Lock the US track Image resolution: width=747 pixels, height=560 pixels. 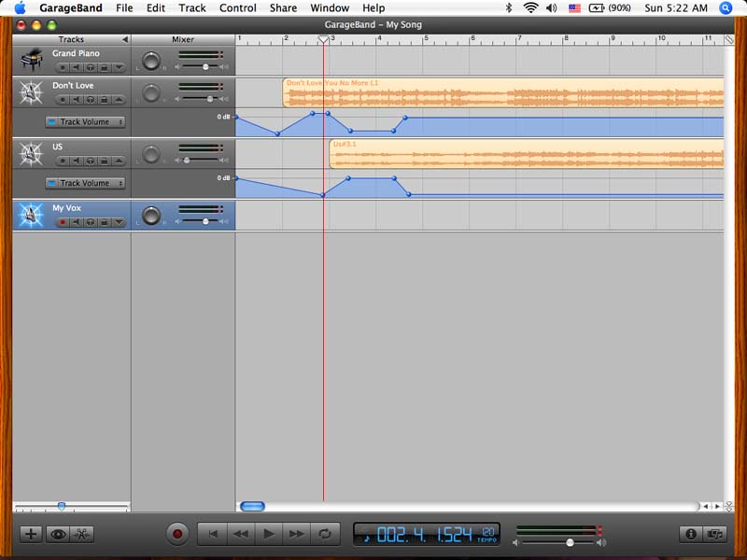(x=104, y=161)
